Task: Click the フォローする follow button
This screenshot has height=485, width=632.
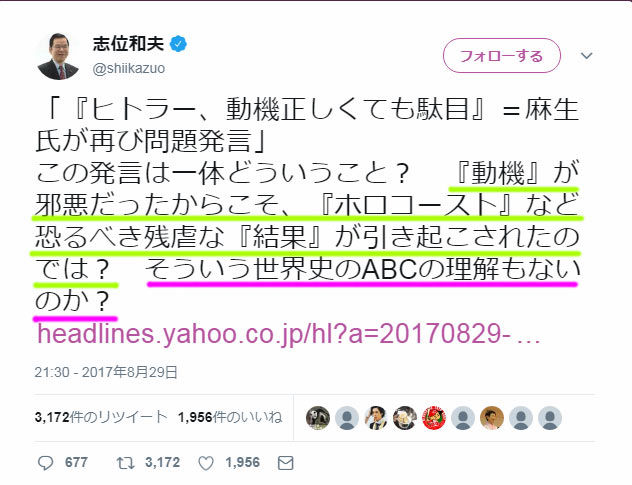Action: coord(502,56)
